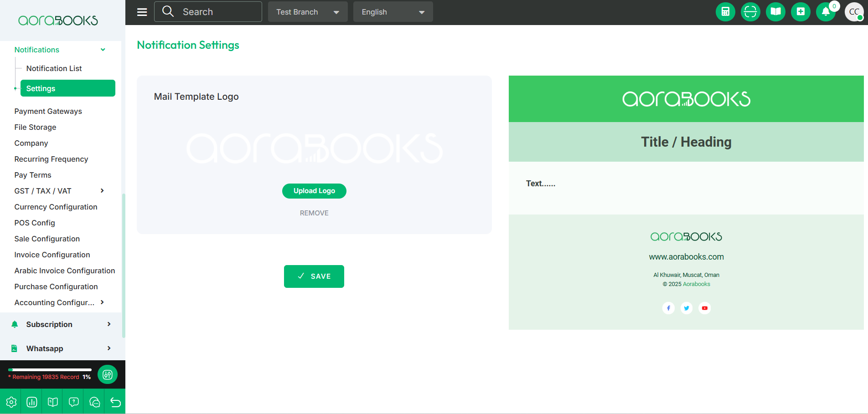Click the Notification Settings page heading

pyautogui.click(x=188, y=45)
